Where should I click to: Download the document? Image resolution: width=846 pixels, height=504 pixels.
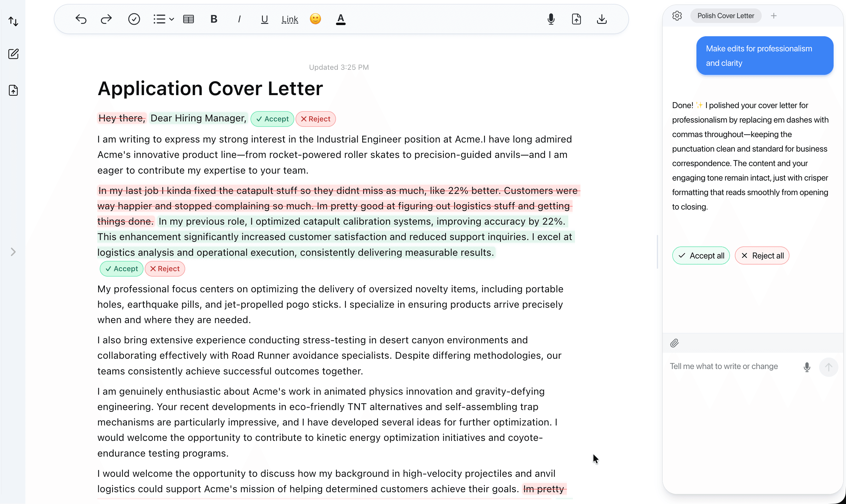click(x=601, y=19)
